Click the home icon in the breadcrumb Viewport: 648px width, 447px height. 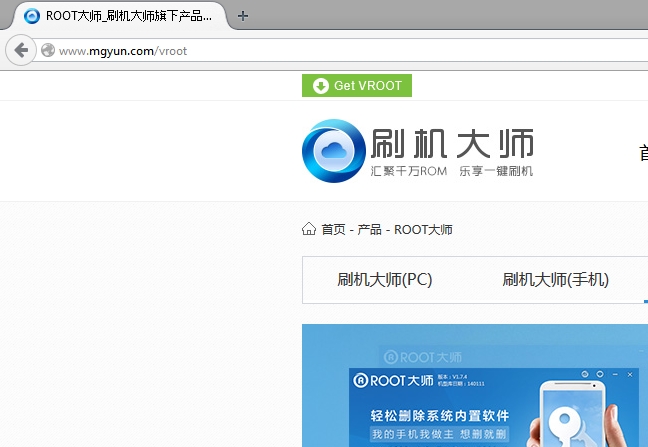coord(309,229)
